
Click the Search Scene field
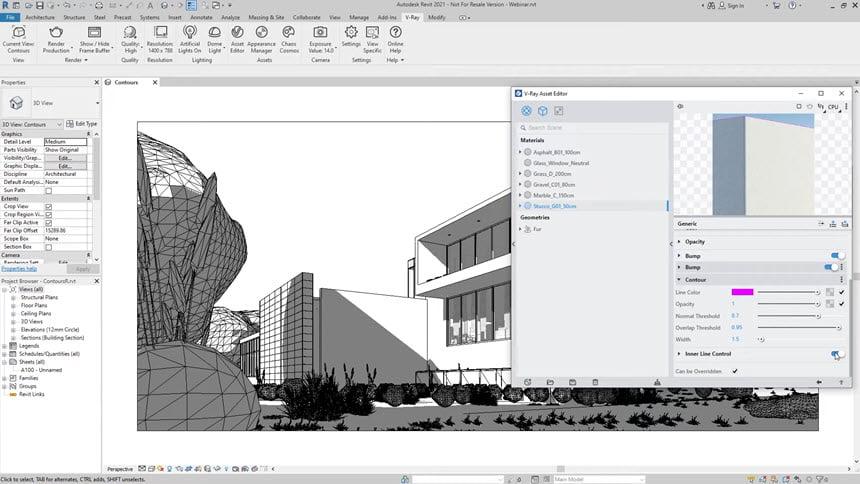coord(592,127)
